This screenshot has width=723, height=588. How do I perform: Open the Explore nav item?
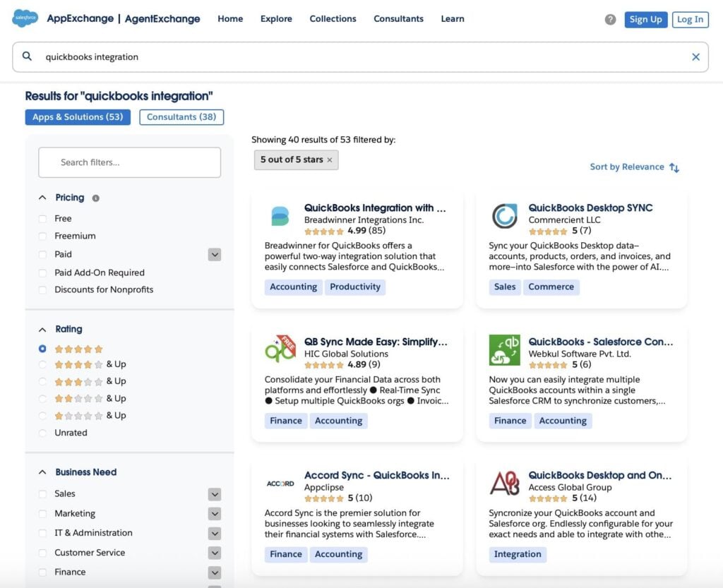(276, 19)
